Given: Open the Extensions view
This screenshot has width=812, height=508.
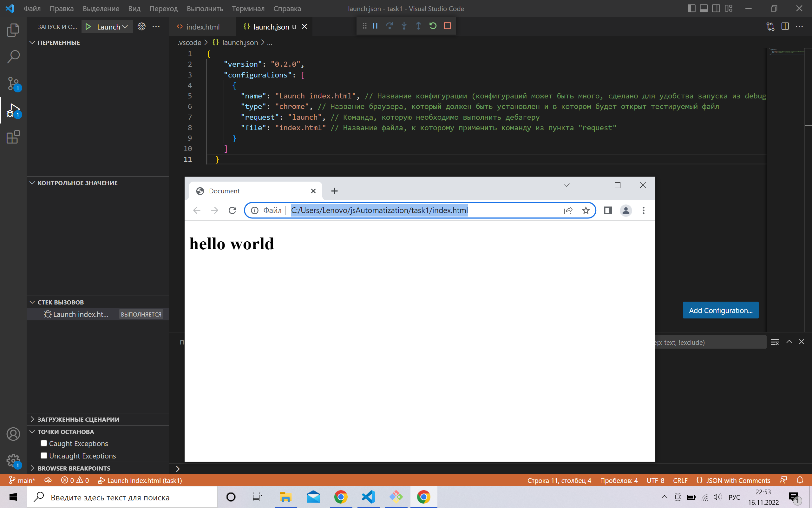Looking at the screenshot, I should [x=13, y=137].
